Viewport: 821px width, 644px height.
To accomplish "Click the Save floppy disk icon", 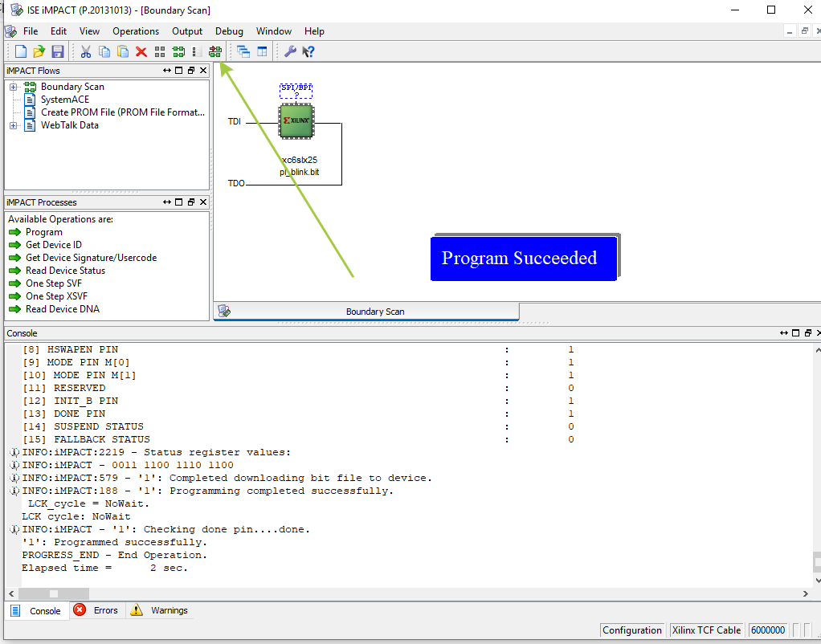I will [57, 51].
